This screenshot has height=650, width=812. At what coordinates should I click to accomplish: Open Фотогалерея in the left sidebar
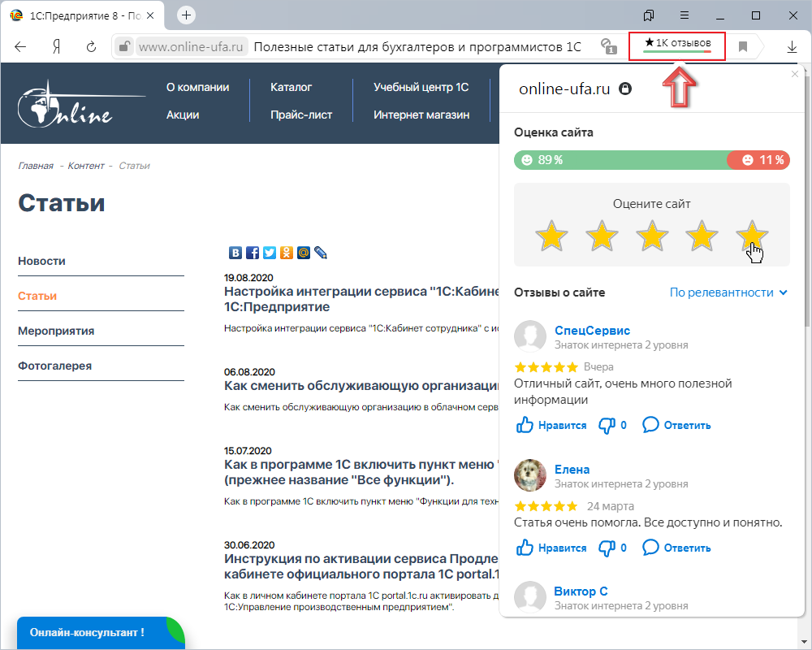(x=54, y=366)
